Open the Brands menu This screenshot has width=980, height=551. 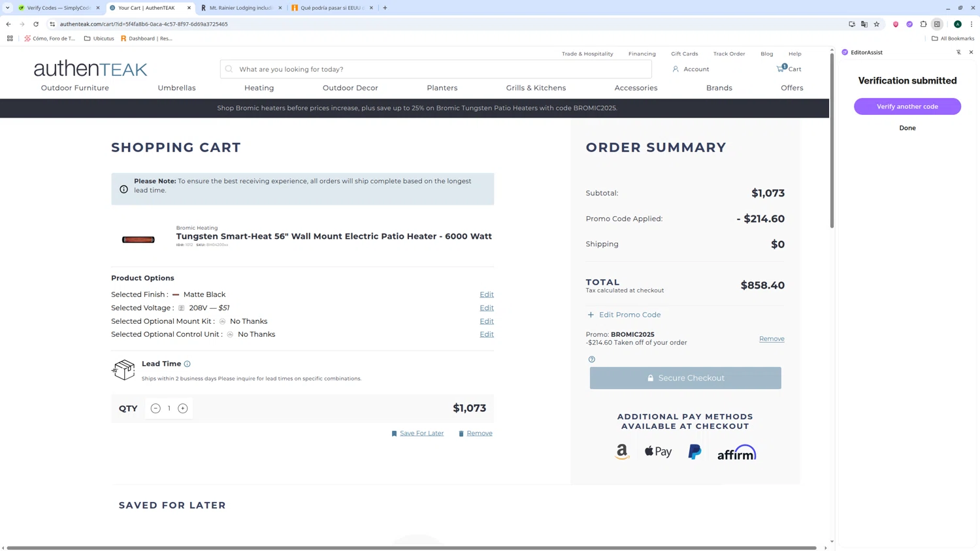719,88
